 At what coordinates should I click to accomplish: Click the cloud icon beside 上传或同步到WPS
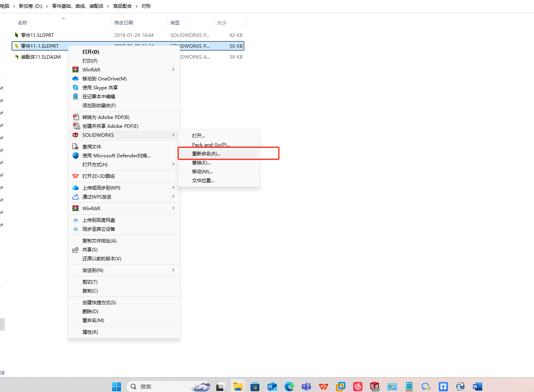click(75, 188)
